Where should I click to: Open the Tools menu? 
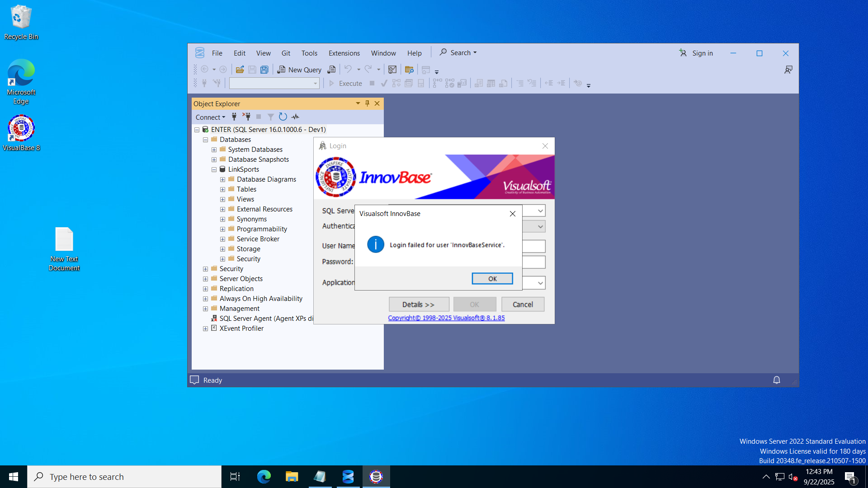coord(309,53)
